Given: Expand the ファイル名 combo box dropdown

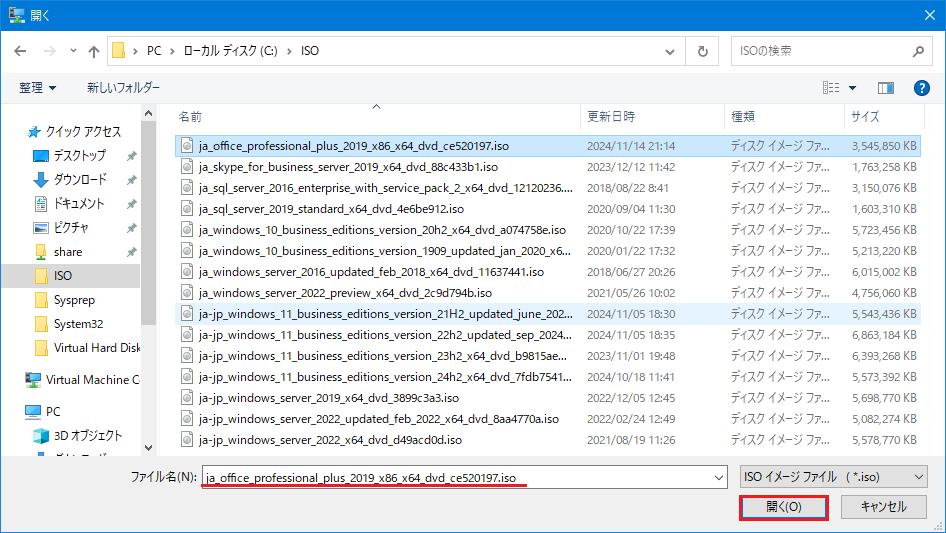Looking at the screenshot, I should (719, 477).
